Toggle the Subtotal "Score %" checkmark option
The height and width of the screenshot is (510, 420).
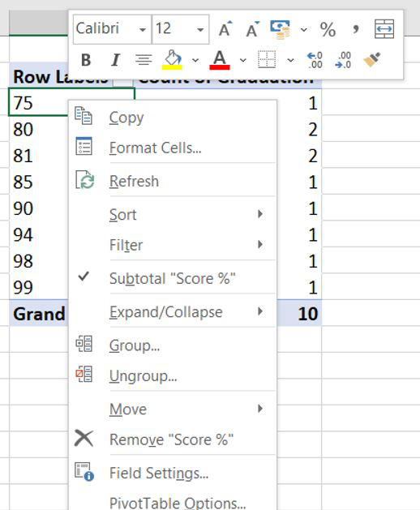[x=173, y=278]
